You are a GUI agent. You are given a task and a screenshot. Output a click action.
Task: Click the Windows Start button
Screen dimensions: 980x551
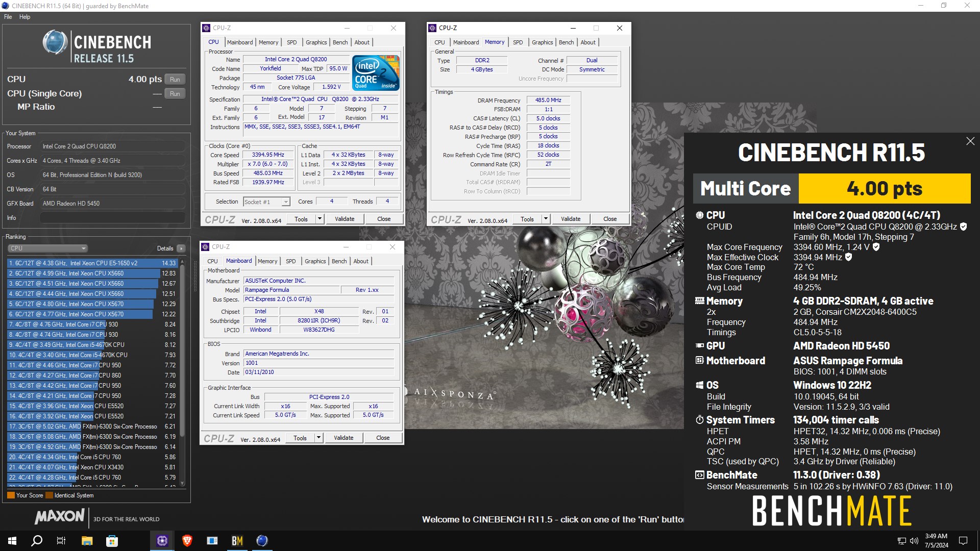(x=12, y=541)
